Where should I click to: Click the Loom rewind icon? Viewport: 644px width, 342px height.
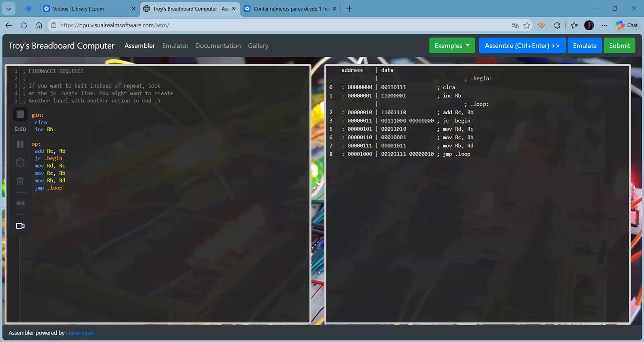(x=20, y=203)
